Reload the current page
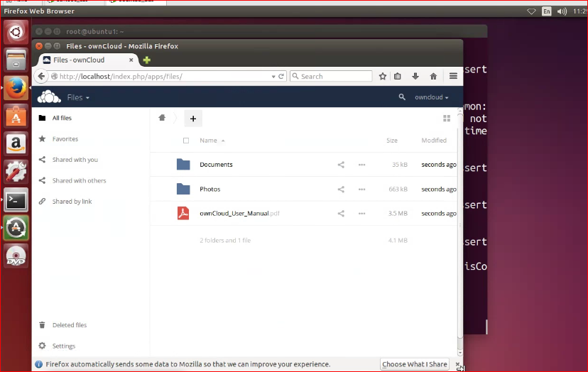588x372 pixels. pos(281,76)
